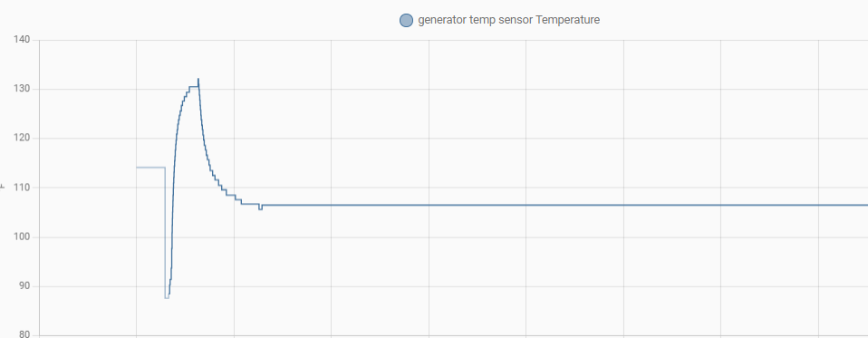Click the temperature line at the chart's right edge
This screenshot has width=868, height=338.
click(863, 205)
